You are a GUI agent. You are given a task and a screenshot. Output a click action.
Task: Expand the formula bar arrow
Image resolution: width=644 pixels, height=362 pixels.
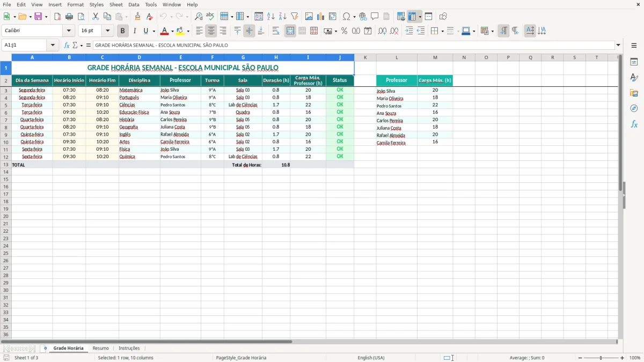[618, 46]
